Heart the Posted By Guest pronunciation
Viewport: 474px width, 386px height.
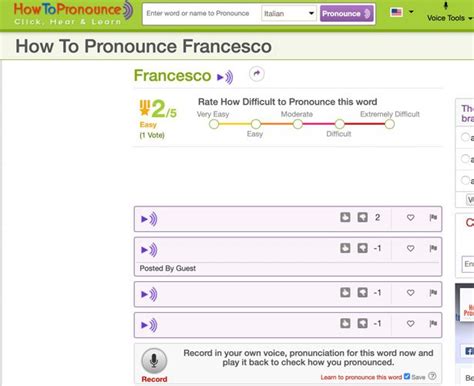click(x=410, y=248)
